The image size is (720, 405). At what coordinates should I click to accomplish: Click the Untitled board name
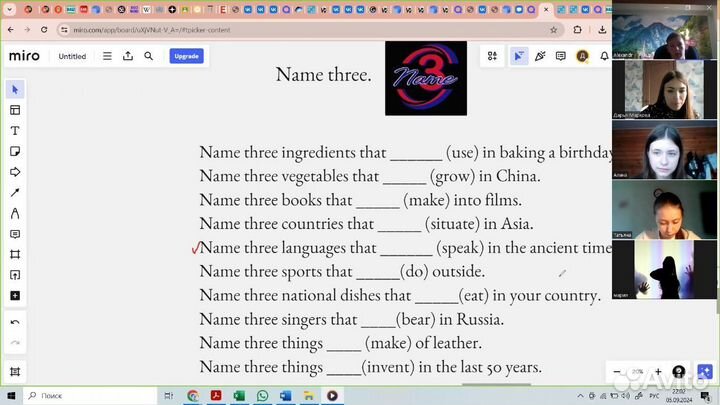72,57
